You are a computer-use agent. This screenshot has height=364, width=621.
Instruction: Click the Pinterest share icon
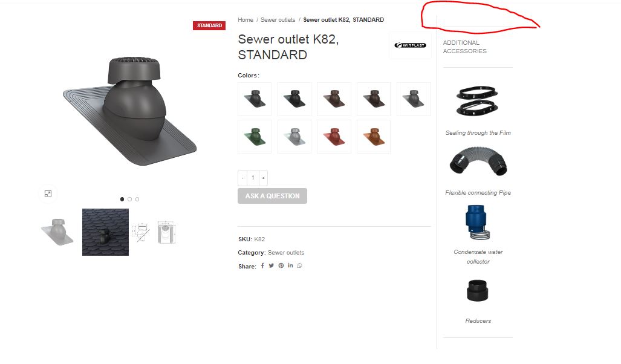pos(281,266)
